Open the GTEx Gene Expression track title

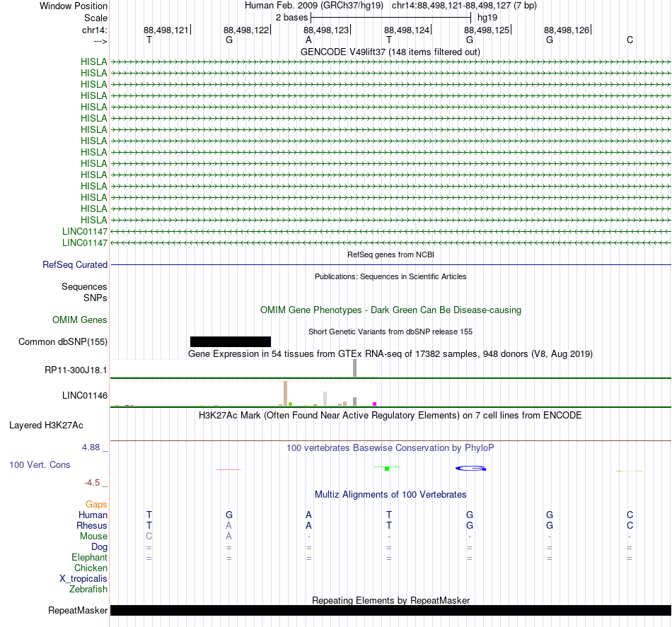pos(390,353)
